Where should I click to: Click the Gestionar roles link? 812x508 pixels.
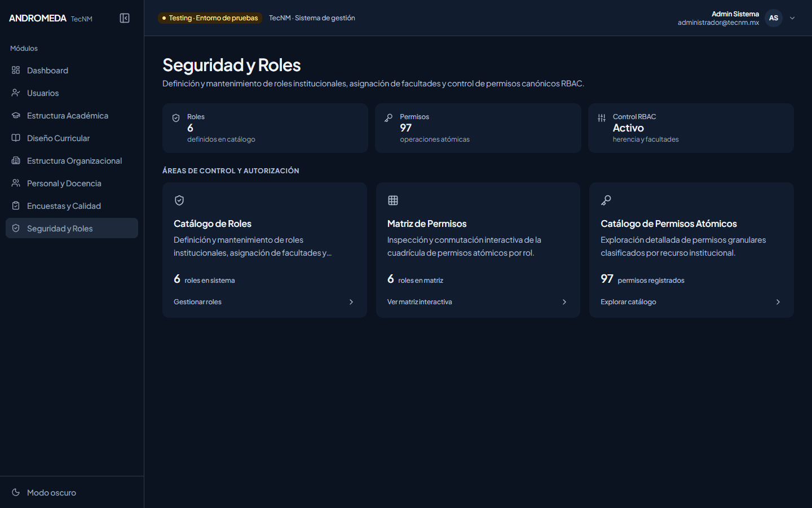(197, 302)
